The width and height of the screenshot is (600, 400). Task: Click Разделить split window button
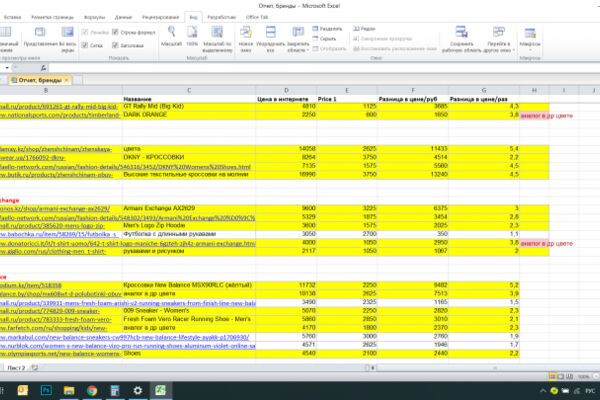click(327, 29)
